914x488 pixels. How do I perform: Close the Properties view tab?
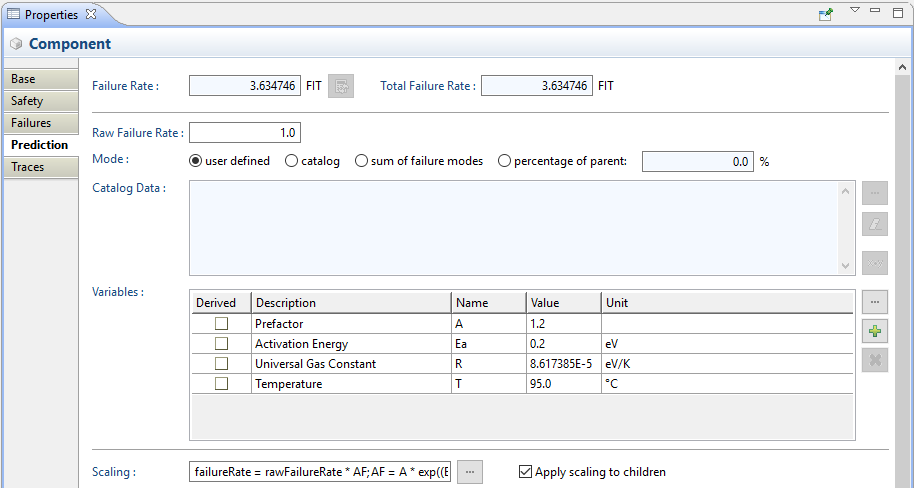pyautogui.click(x=91, y=14)
